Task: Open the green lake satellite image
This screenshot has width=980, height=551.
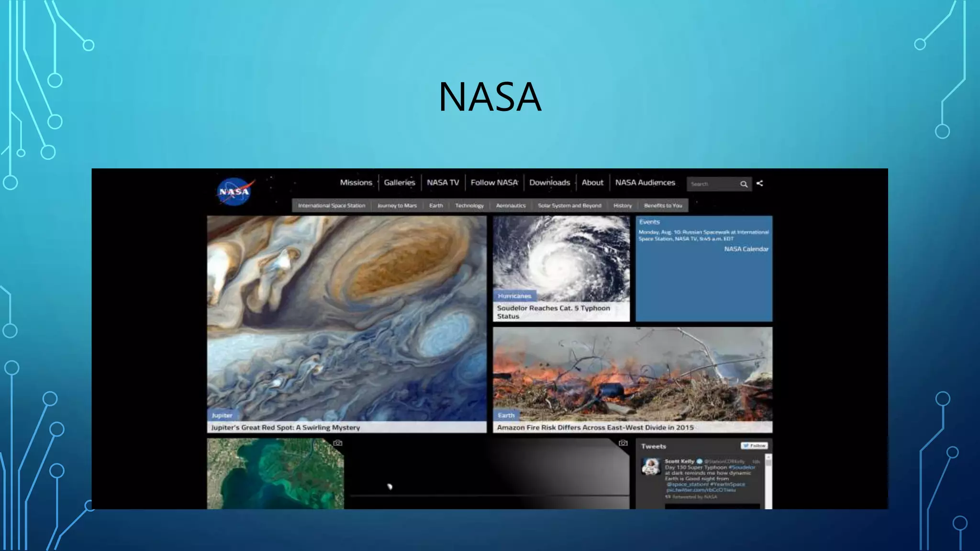Action: coord(276,474)
